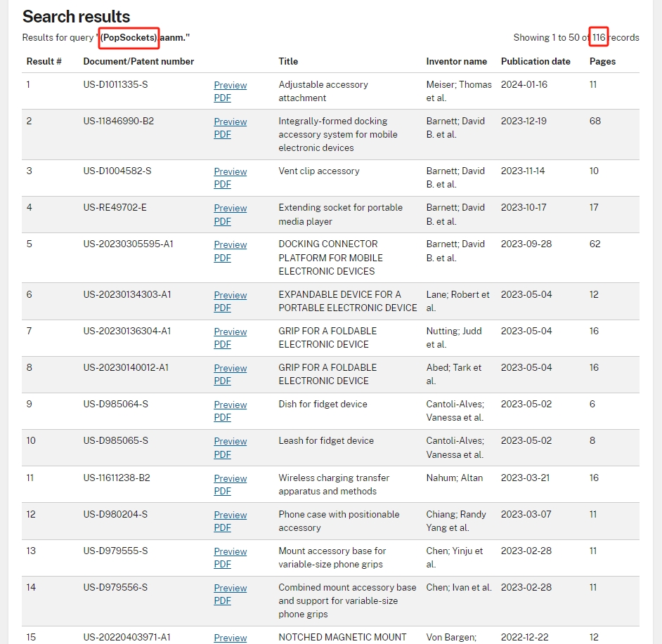Click the Inventor name column header
The image size is (662, 644).
[456, 61]
